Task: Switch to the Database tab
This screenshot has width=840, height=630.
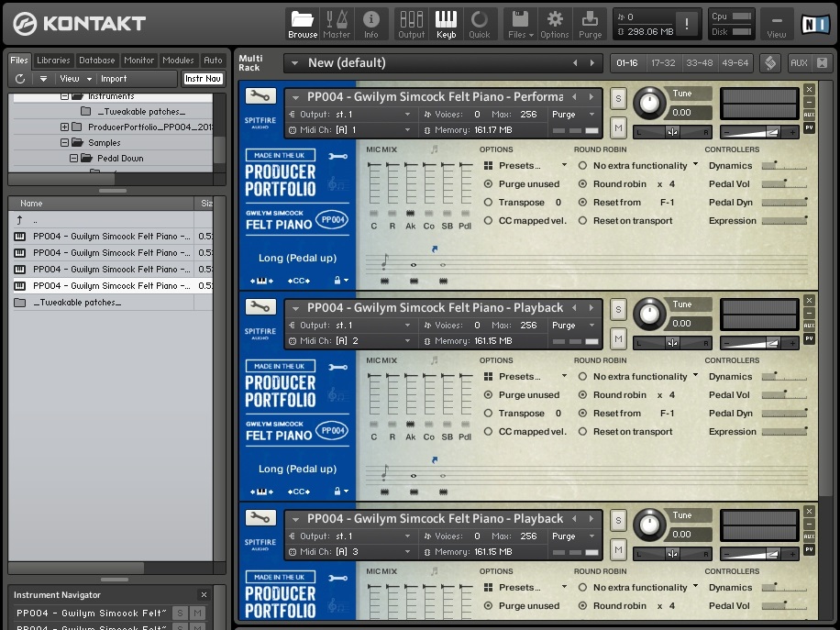Action: click(97, 60)
